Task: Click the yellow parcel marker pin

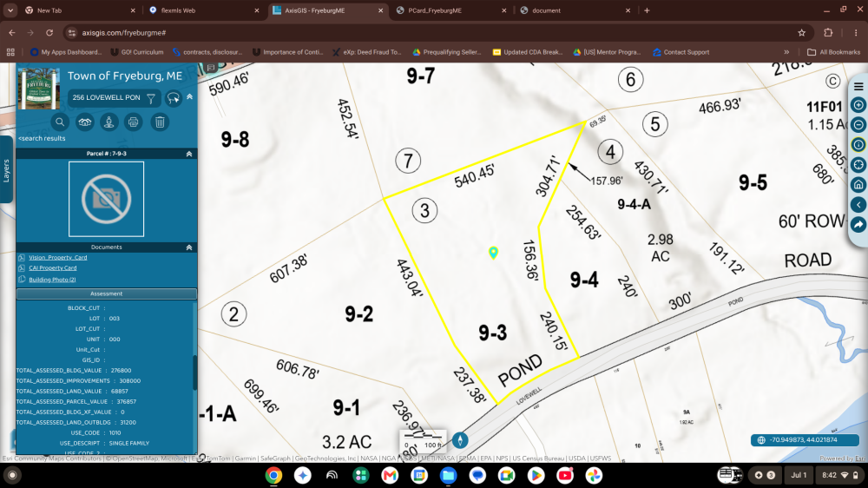Action: coord(493,253)
